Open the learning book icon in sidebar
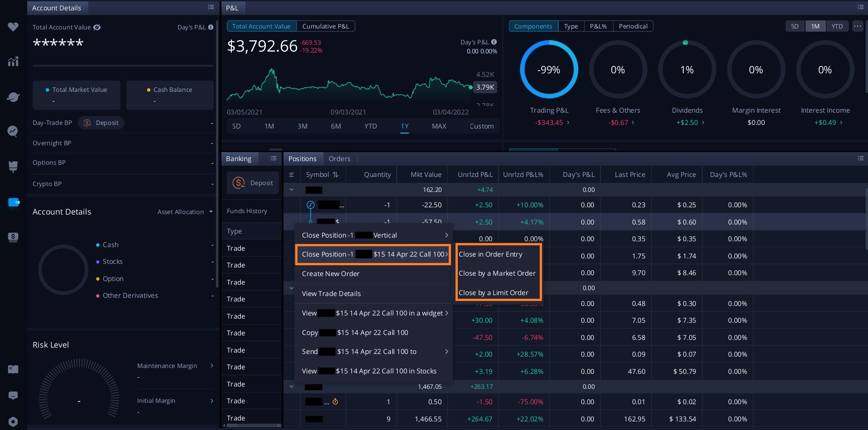Viewport: 868px width, 430px height. 13,369
